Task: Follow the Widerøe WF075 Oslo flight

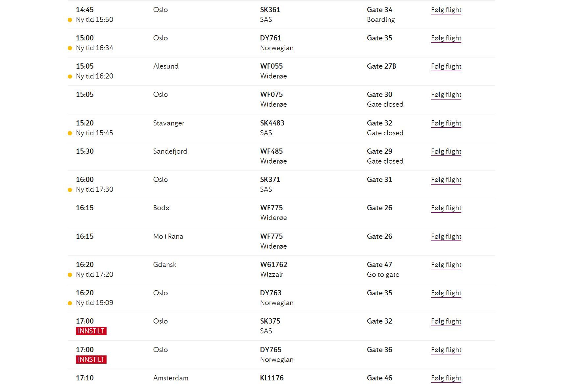Action: click(x=446, y=95)
